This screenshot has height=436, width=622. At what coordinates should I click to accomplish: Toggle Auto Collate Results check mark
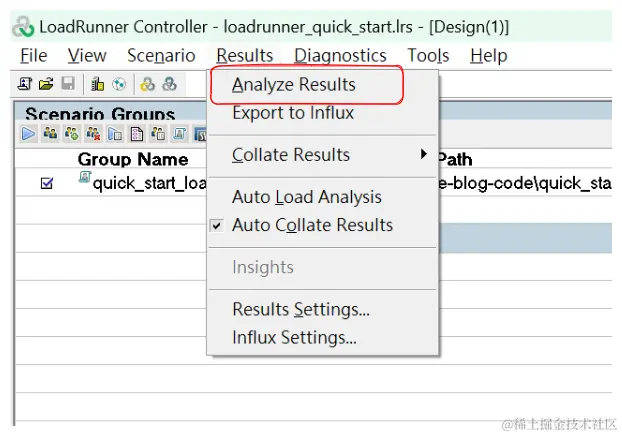217,225
